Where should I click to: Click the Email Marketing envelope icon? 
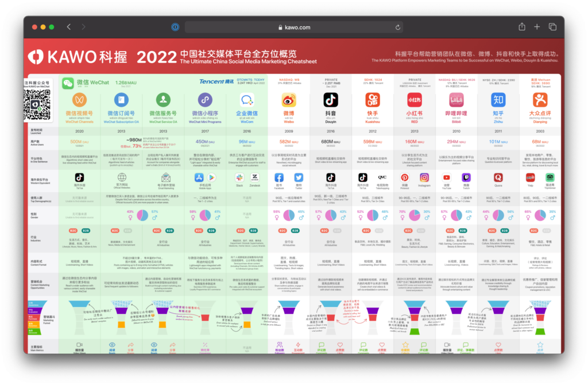coord(166,177)
